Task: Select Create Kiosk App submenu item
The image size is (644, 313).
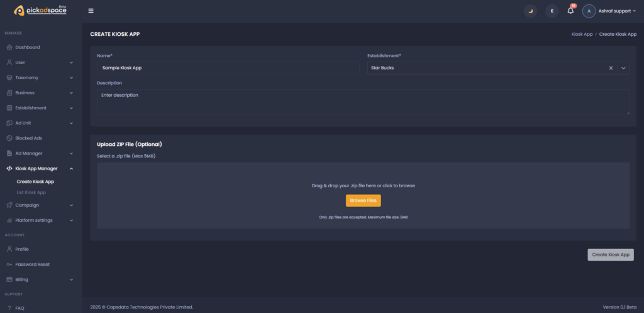Action: [35, 182]
